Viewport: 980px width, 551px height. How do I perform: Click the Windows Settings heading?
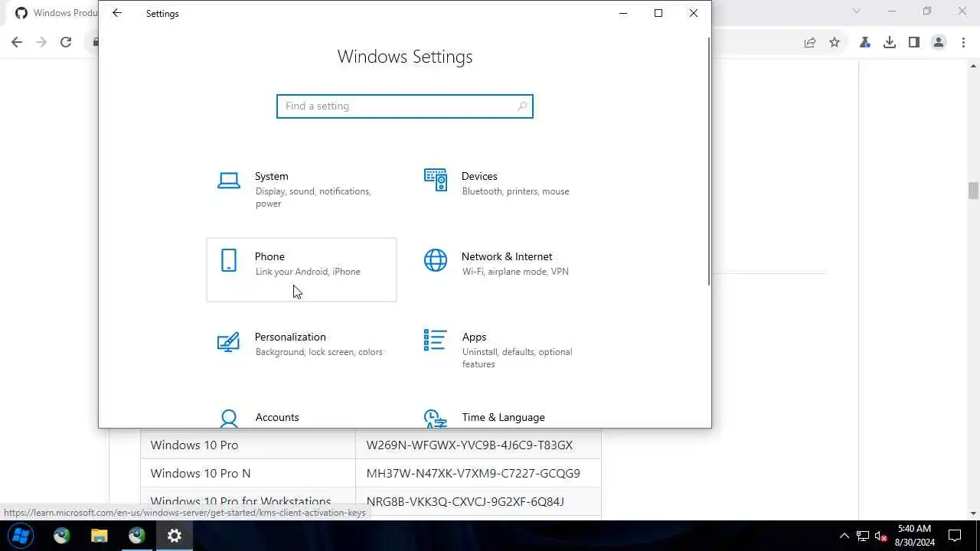405,57
